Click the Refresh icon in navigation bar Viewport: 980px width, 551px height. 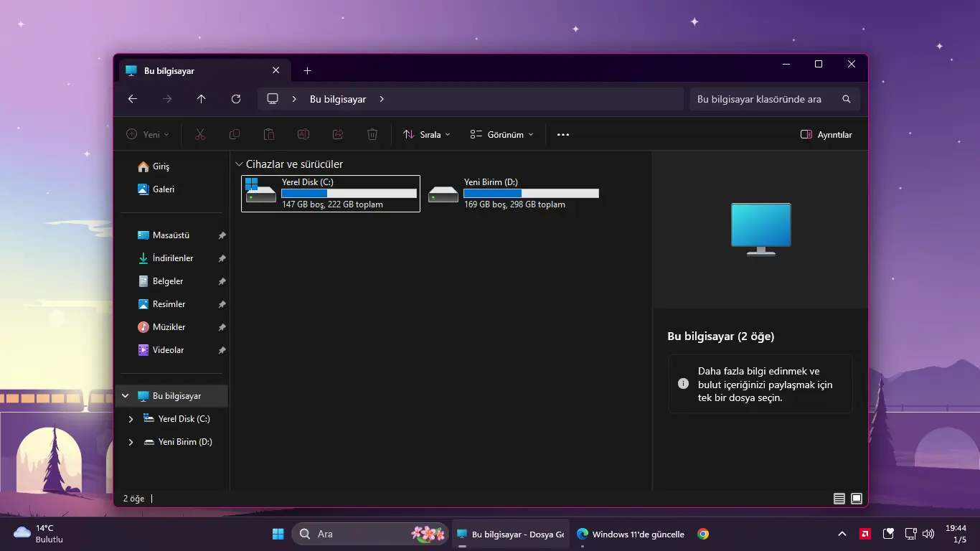click(236, 99)
